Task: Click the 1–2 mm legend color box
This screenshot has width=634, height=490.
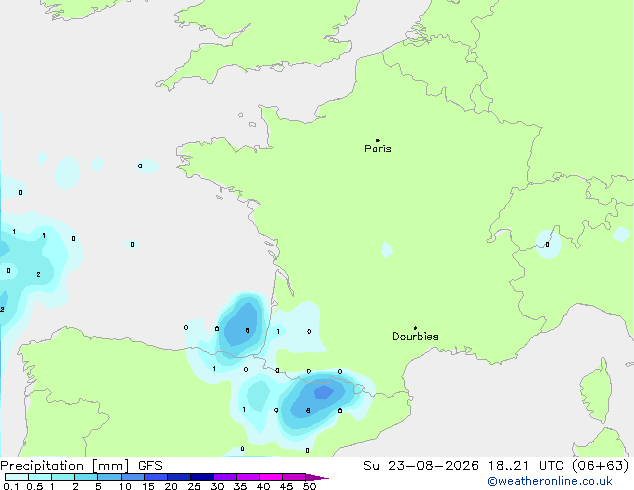Action: click(63, 477)
